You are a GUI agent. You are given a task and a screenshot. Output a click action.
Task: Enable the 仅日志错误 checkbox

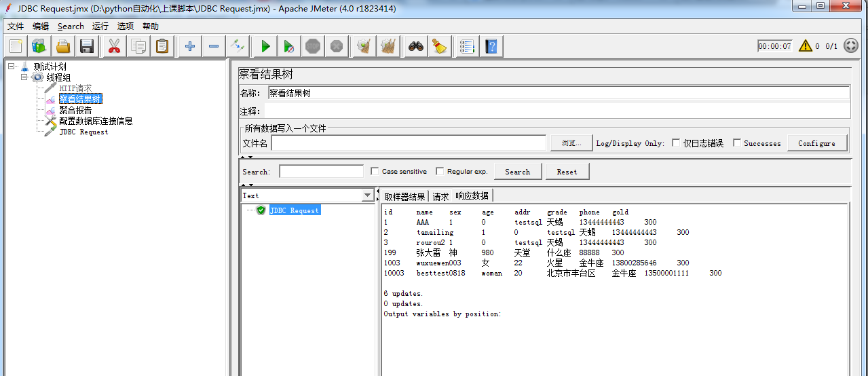(x=676, y=143)
